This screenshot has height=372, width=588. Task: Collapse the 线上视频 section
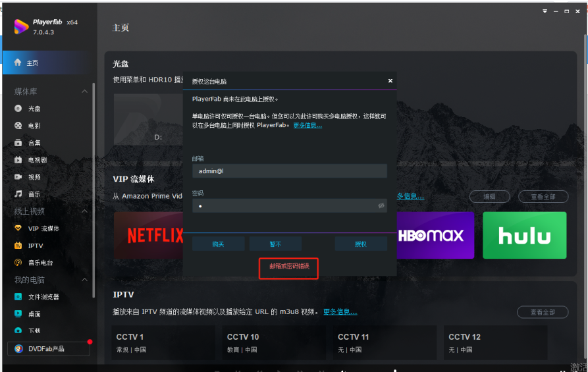(85, 211)
